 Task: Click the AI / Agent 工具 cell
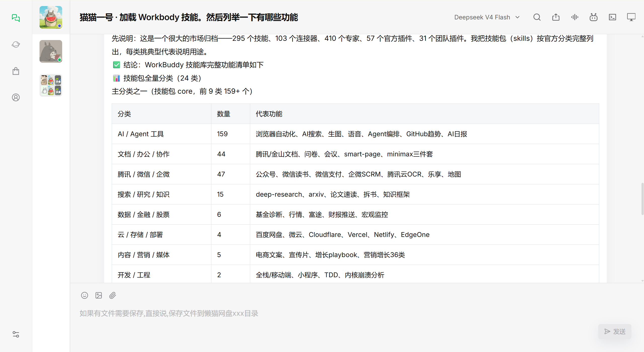[x=162, y=134]
